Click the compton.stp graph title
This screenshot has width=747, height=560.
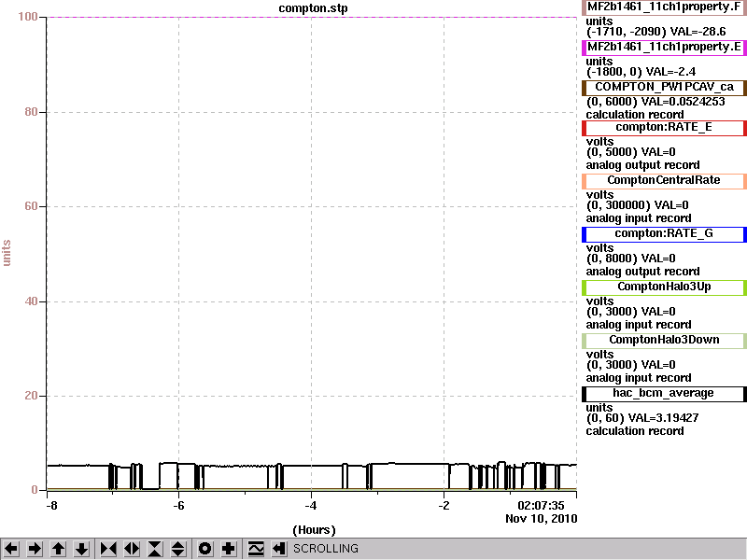(313, 8)
